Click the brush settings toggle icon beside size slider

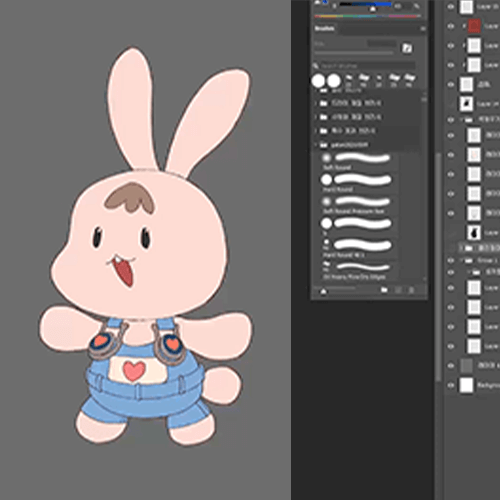click(407, 48)
